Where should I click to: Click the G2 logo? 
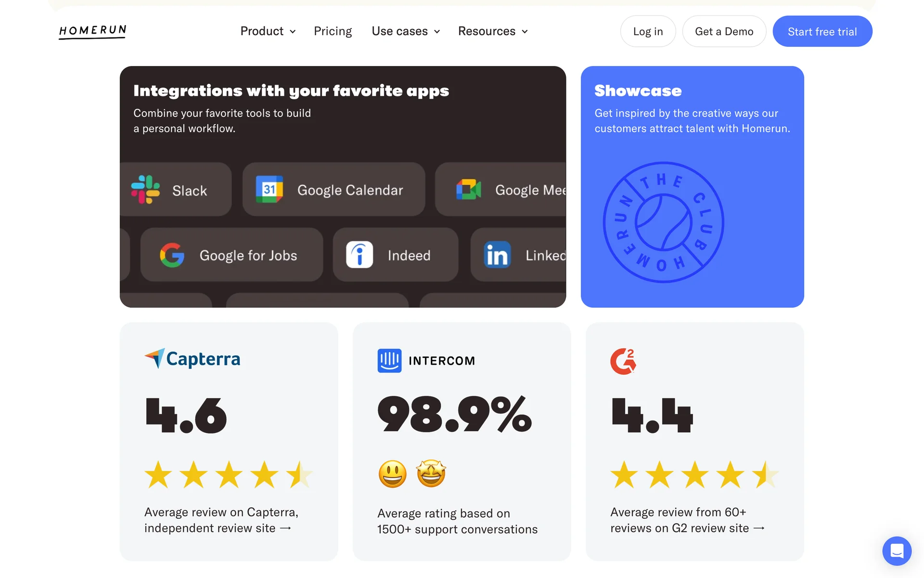(623, 361)
